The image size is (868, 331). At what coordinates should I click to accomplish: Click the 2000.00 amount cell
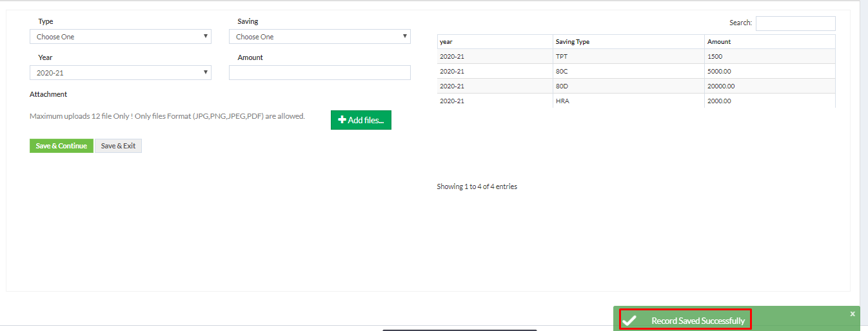[x=770, y=101]
